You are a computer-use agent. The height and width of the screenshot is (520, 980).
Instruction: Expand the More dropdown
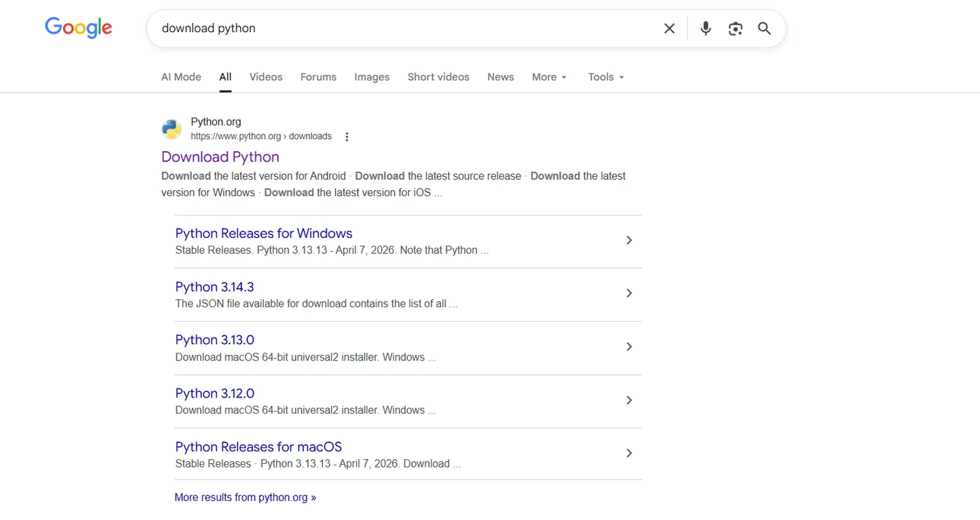click(549, 77)
